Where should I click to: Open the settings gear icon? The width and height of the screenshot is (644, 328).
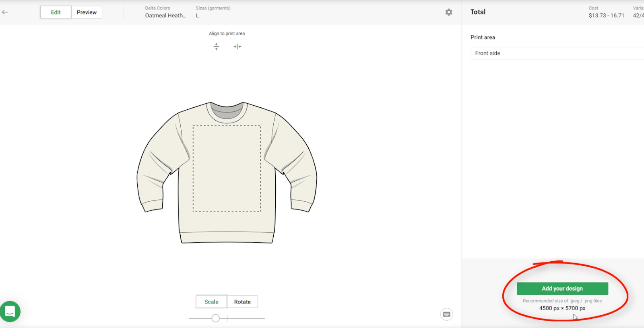449,12
